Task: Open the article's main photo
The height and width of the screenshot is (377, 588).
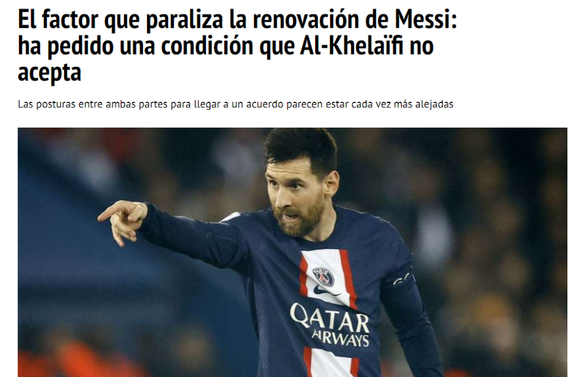Action: click(x=292, y=252)
